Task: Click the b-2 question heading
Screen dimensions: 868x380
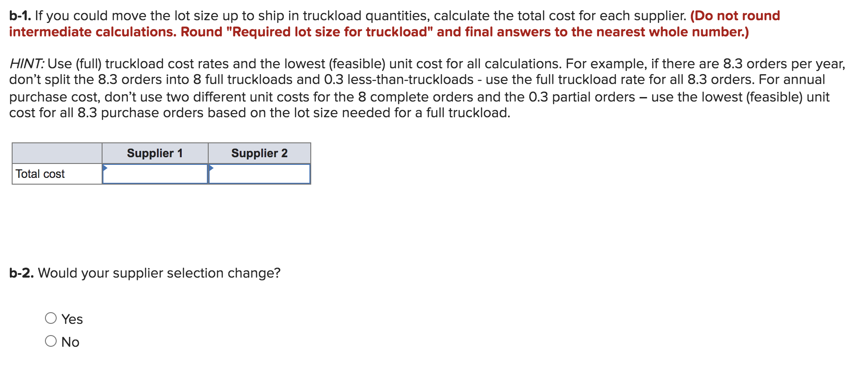Action: (x=22, y=273)
